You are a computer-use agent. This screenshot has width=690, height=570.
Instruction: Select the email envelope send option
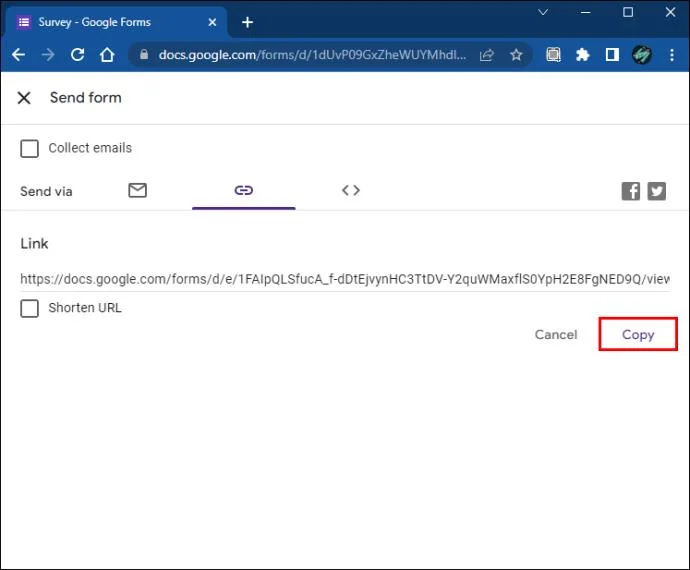[x=138, y=190]
